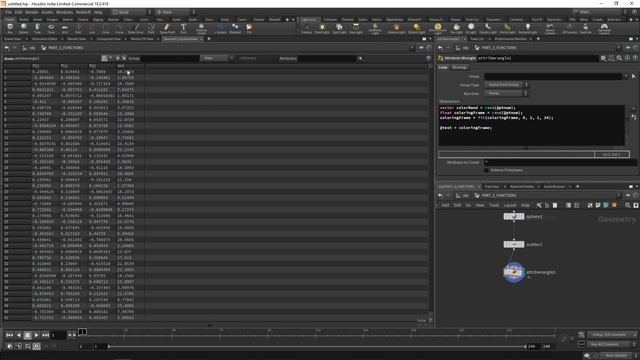Select the Sky Light shelf tool

pyautogui.click(x=457, y=28)
